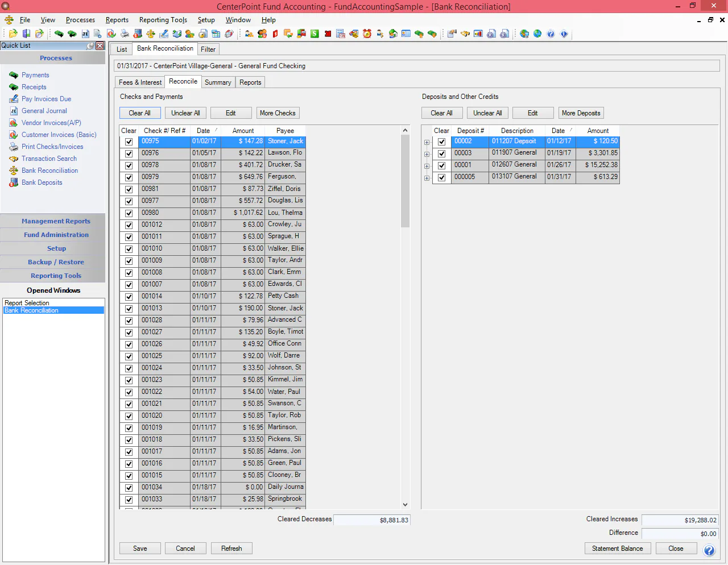728x565 pixels.
Task: Switch to the Summary tab
Action: [x=218, y=82]
